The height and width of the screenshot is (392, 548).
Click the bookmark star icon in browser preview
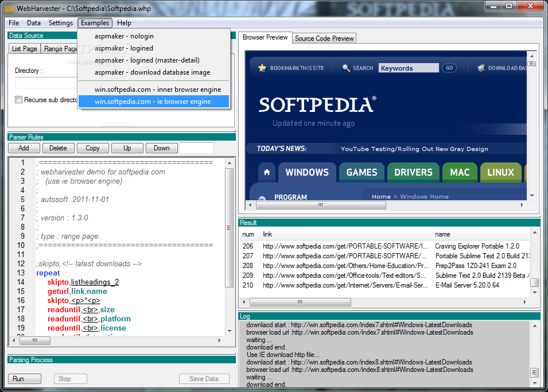262,68
